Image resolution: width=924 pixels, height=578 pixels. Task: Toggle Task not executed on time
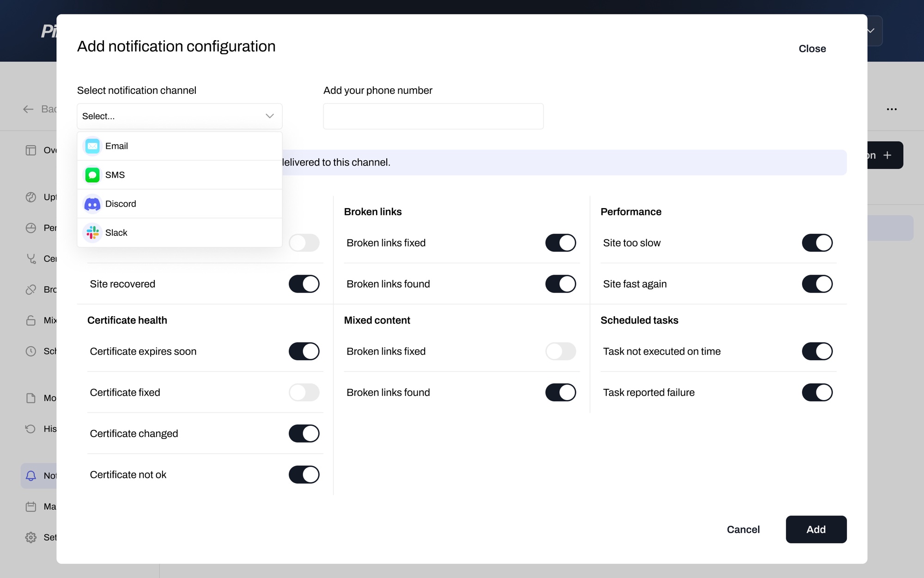pos(817,351)
